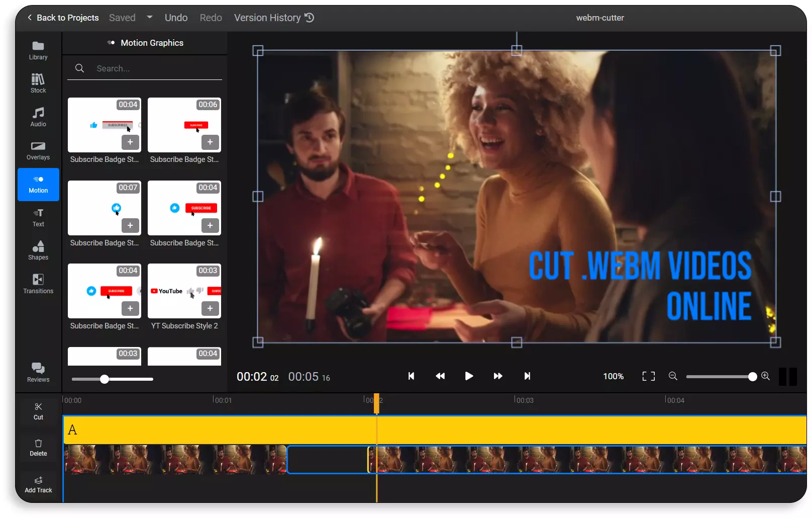
Task: Click the fullscreen preview icon
Action: tap(648, 376)
